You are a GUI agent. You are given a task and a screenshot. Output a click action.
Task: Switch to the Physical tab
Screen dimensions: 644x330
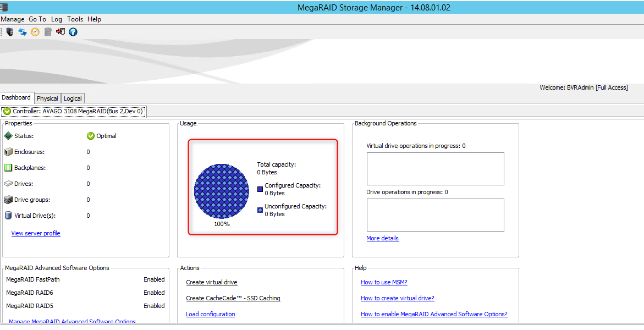[47, 98]
